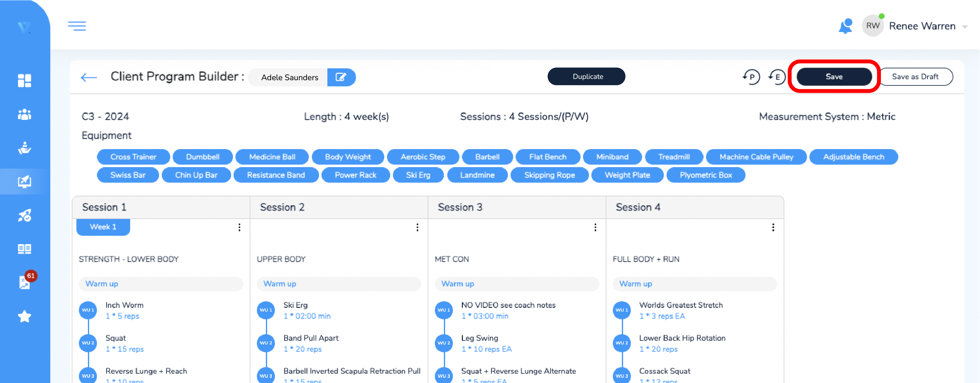Open the meditating person icon in sidebar

tap(24, 148)
